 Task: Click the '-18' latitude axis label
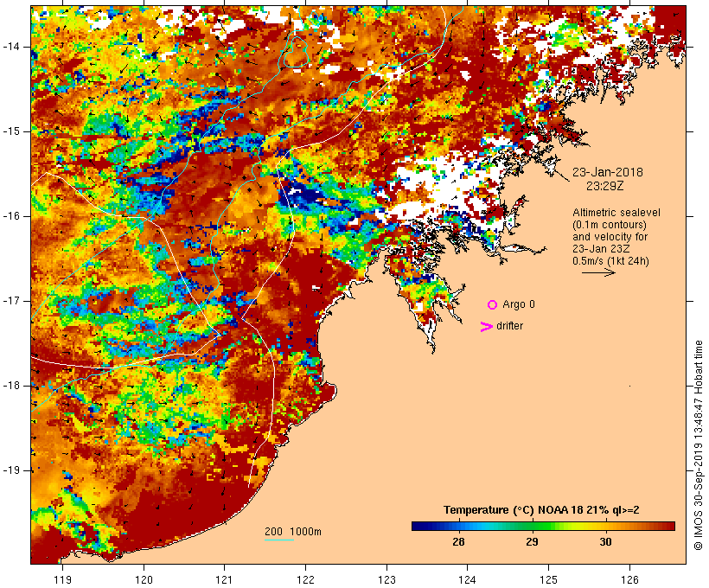coord(11,386)
